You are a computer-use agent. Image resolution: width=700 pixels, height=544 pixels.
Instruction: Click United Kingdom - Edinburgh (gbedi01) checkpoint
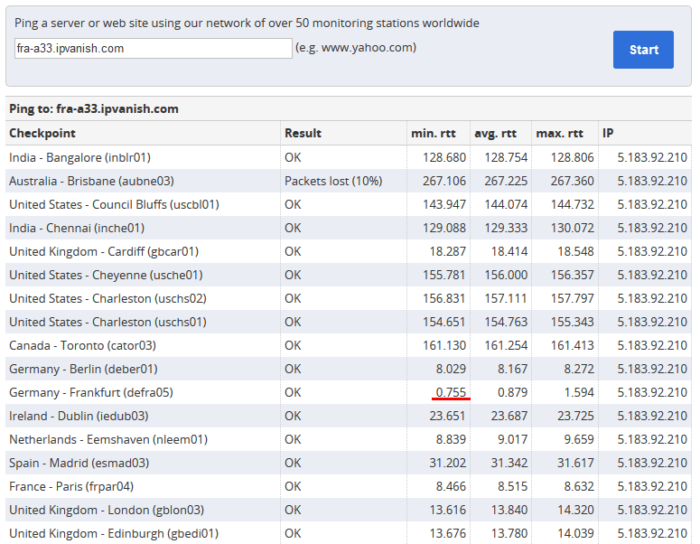114,534
